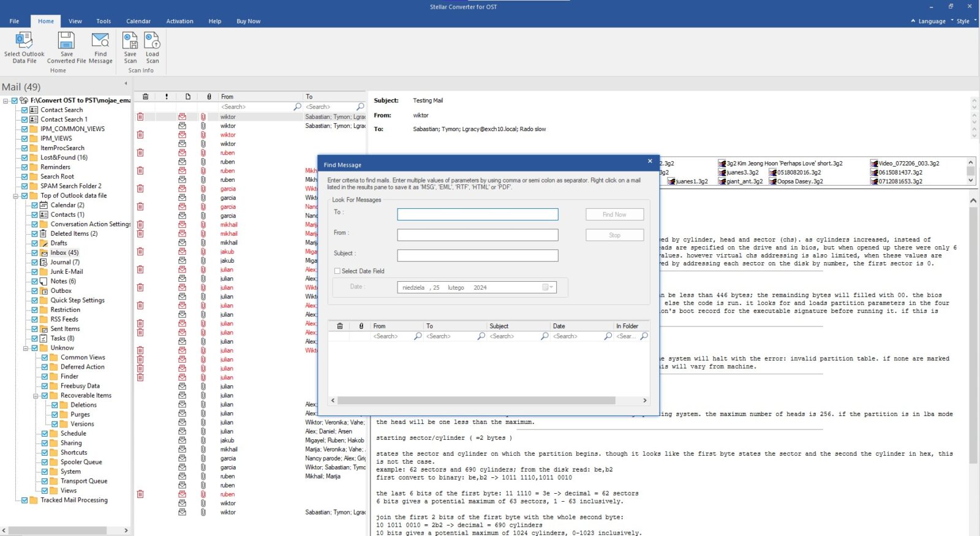Collapse the Recoverable Items tree node
This screenshot has height=536, width=980.
36,396
